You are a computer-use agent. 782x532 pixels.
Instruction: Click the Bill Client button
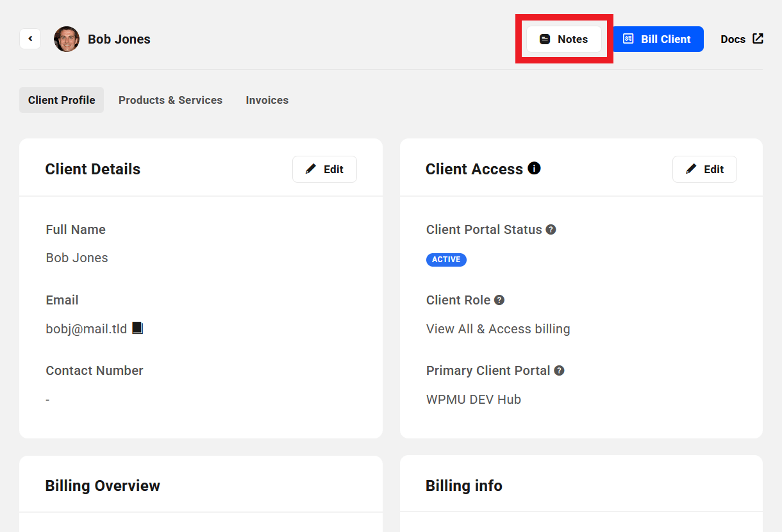[658, 39]
